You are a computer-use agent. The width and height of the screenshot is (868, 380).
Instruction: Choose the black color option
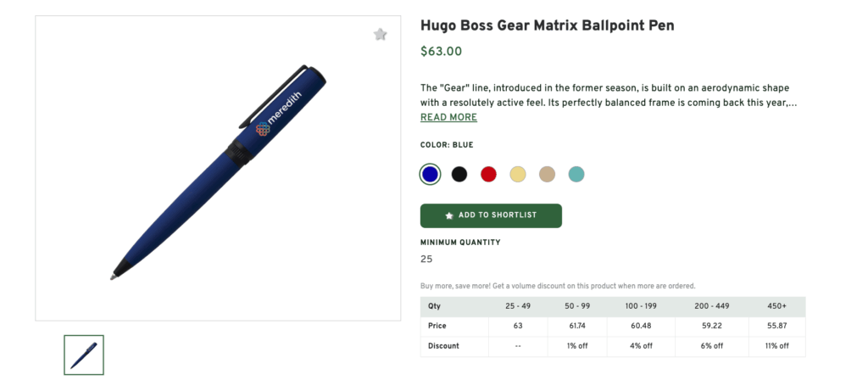pyautogui.click(x=459, y=174)
